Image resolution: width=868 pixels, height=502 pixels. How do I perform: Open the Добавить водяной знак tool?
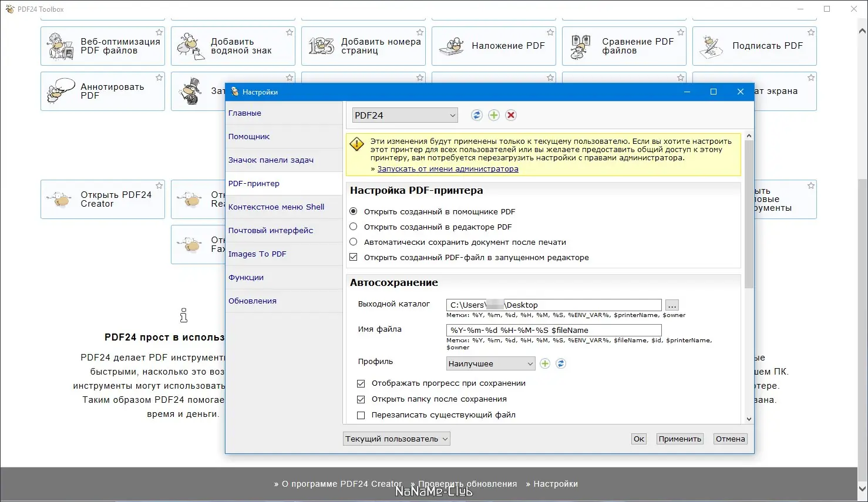point(233,46)
